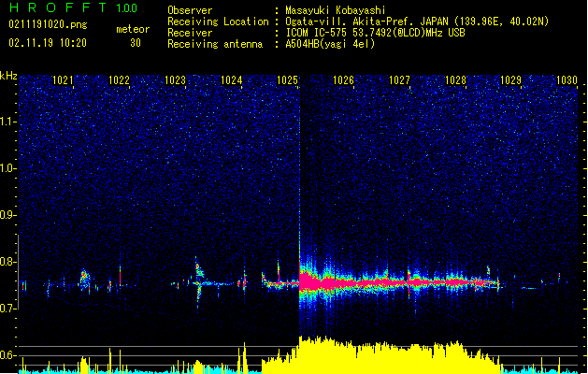Viewport: 588px width, 374px height.
Task: Click the 1029 time marker
Action: tap(510, 80)
